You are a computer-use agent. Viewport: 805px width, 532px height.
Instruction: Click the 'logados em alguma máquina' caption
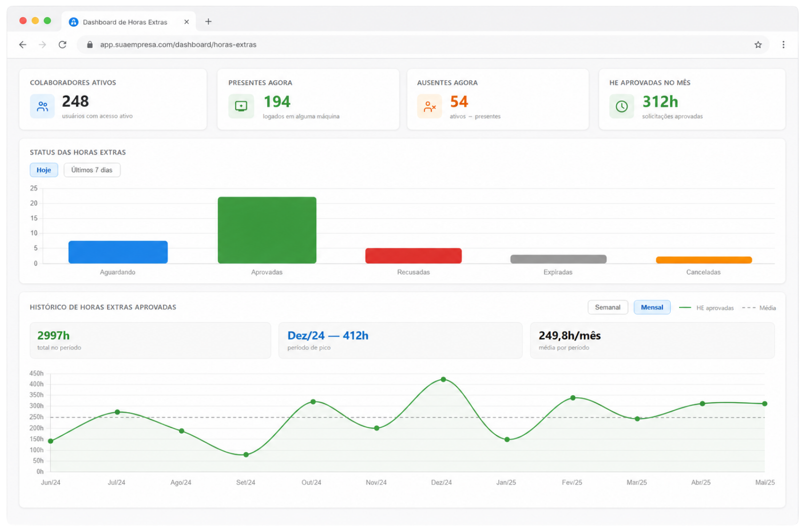tap(301, 116)
